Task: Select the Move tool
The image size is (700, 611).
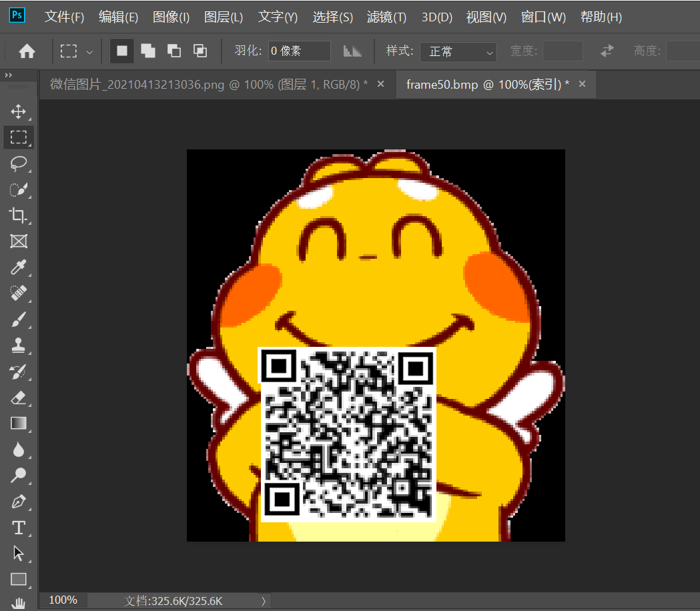Action: (18, 111)
